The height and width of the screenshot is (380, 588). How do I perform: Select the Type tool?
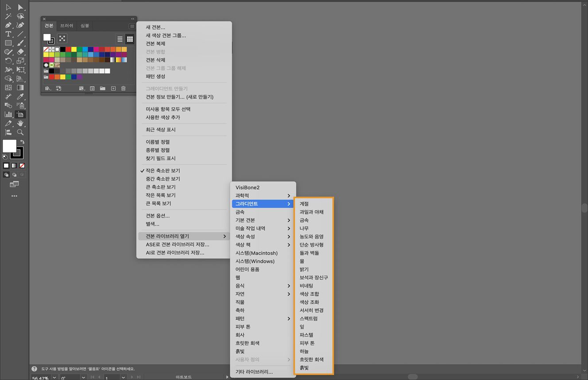(8, 34)
